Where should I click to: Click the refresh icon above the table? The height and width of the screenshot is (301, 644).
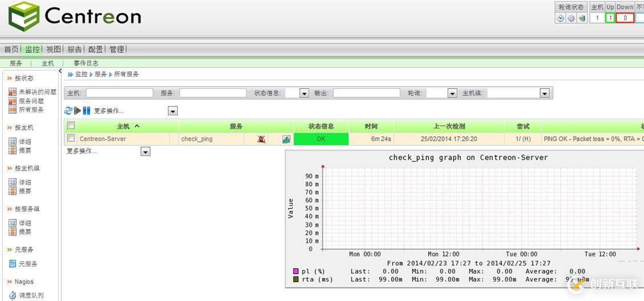coord(69,111)
